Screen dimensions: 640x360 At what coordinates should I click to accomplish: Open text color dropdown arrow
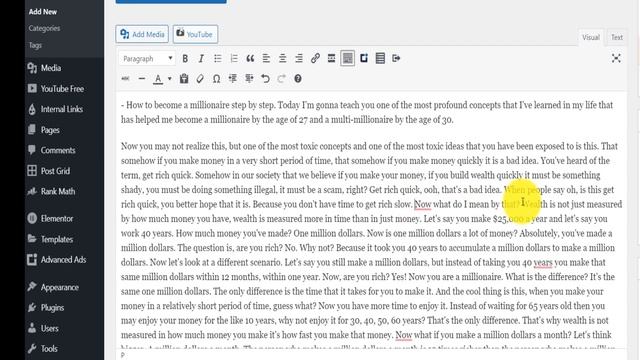170,78
